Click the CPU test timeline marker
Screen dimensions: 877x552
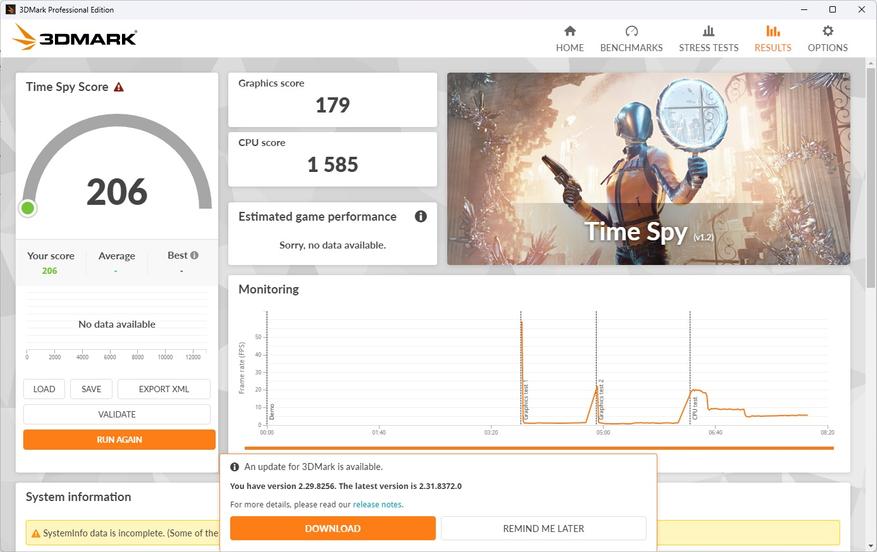point(695,408)
